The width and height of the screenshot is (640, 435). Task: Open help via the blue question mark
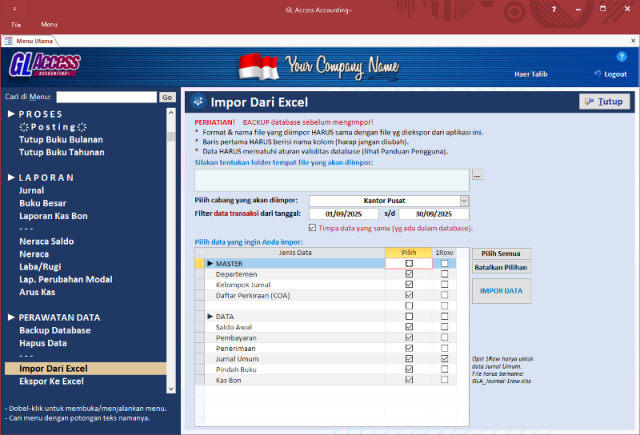pos(621,56)
